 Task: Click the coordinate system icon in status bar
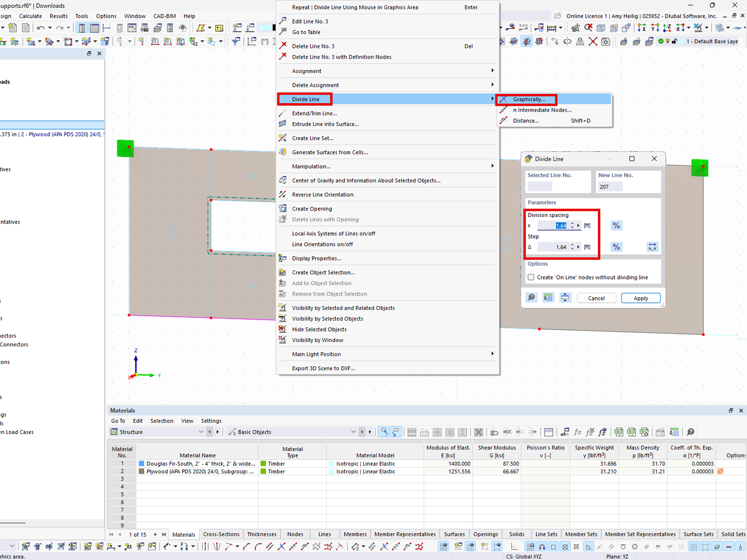524,556
